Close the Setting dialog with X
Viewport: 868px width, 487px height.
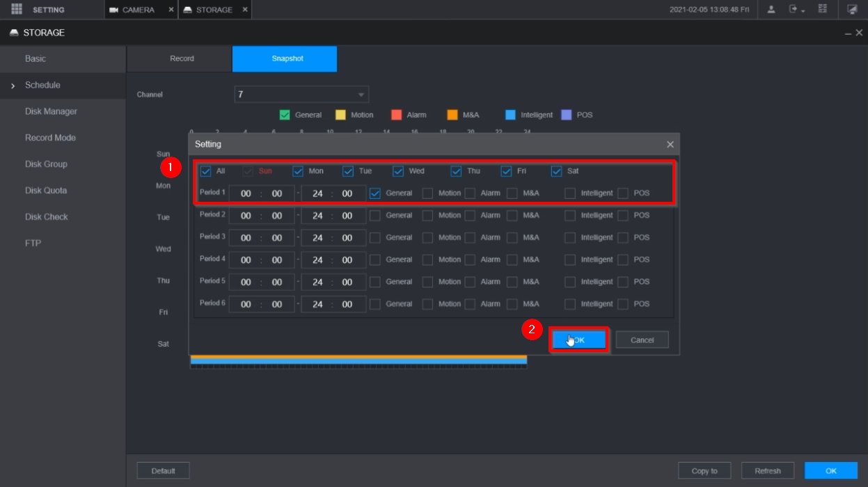(670, 145)
